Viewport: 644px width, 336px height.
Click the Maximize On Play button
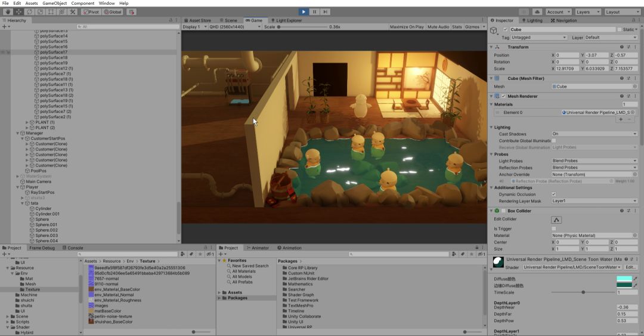pos(407,27)
